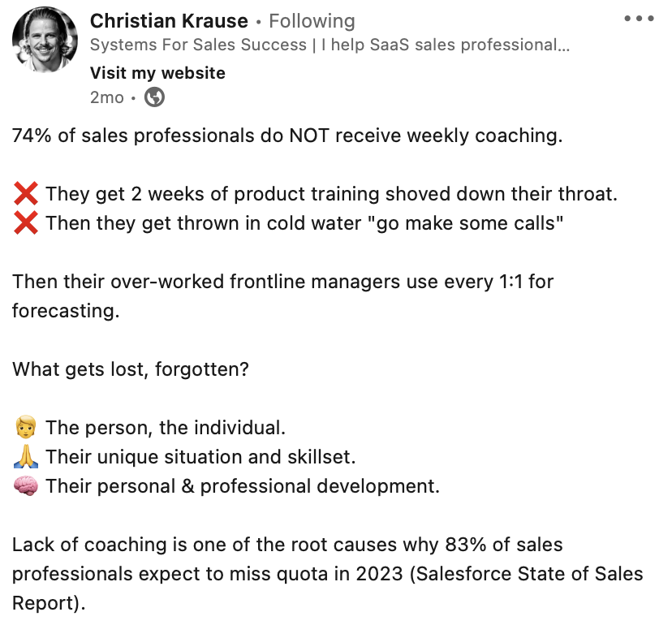Click the 2mo timestamp link

click(x=106, y=97)
